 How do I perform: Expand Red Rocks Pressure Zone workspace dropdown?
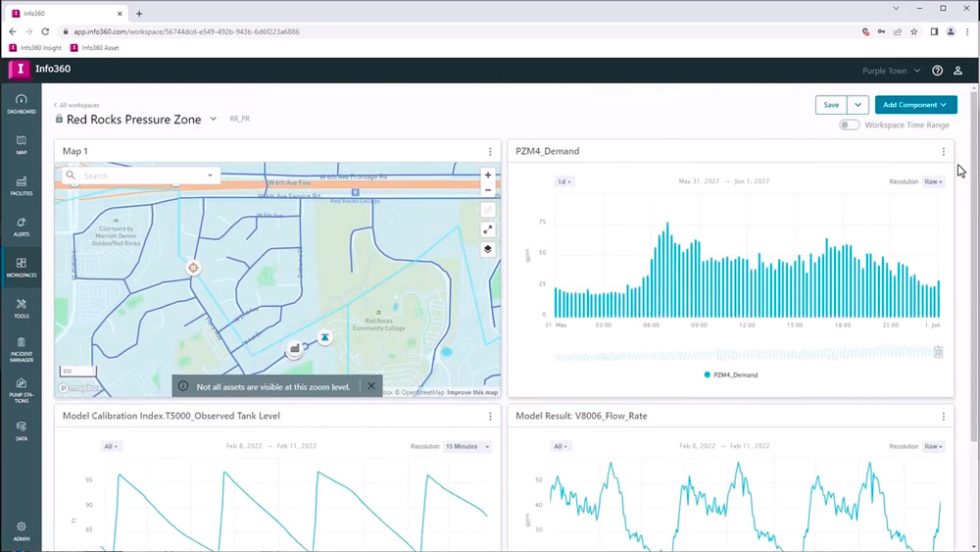tap(213, 119)
